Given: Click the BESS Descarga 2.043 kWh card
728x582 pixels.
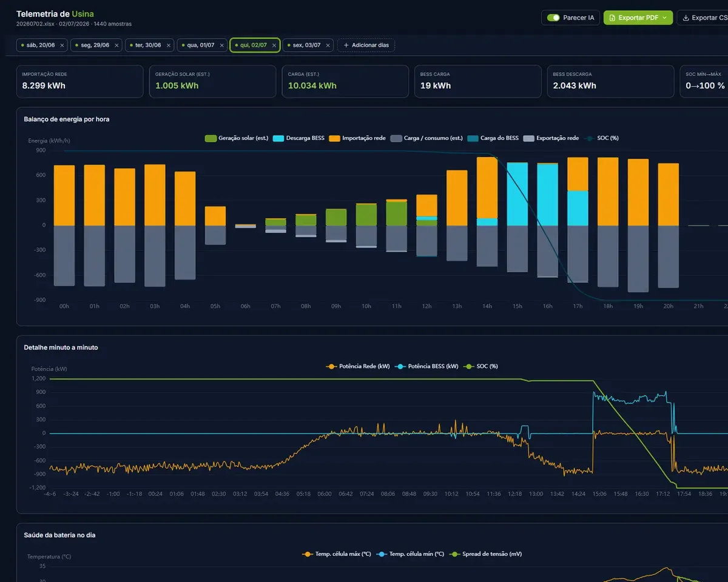Looking at the screenshot, I should pos(611,81).
